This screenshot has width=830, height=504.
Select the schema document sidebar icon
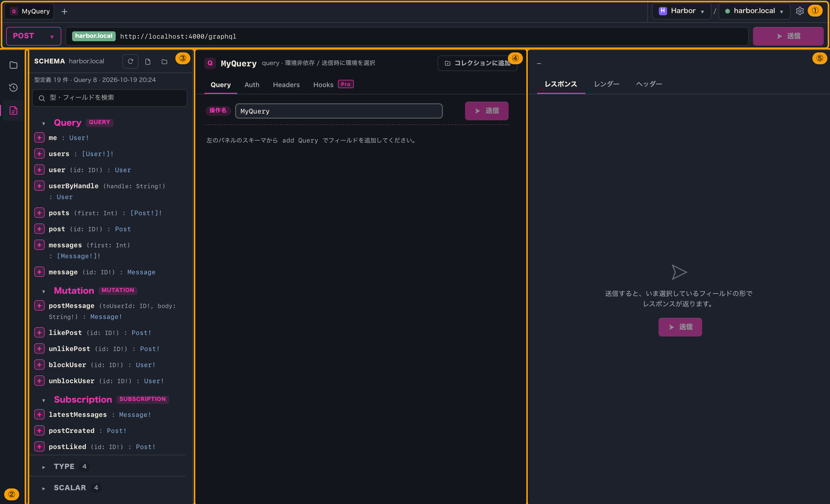coord(13,110)
